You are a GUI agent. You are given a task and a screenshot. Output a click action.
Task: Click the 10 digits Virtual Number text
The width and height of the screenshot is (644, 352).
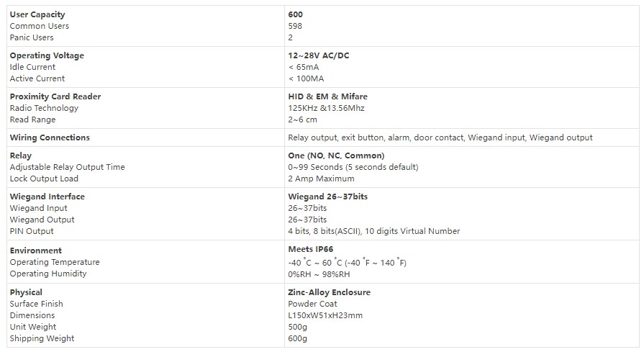coord(412,231)
